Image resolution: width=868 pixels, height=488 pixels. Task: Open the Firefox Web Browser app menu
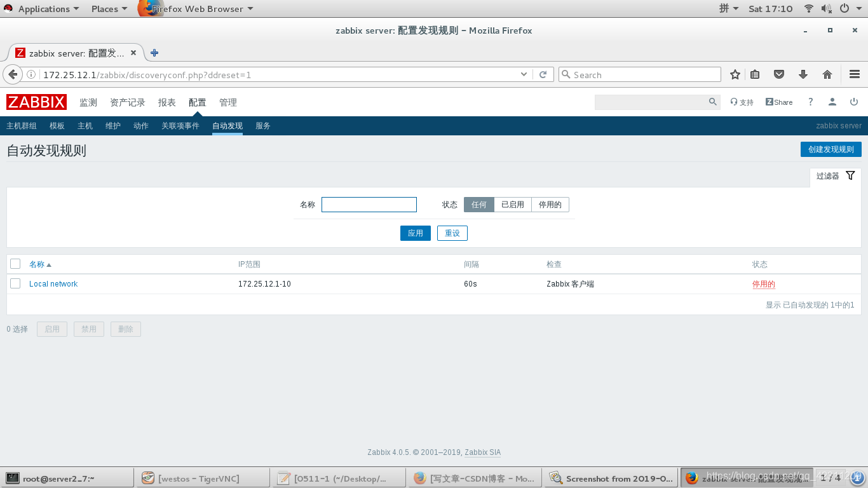click(x=196, y=9)
